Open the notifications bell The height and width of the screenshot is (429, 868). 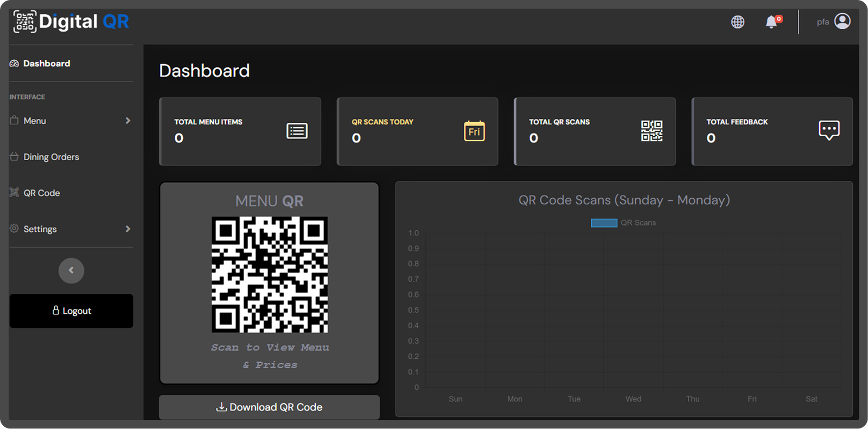[771, 22]
